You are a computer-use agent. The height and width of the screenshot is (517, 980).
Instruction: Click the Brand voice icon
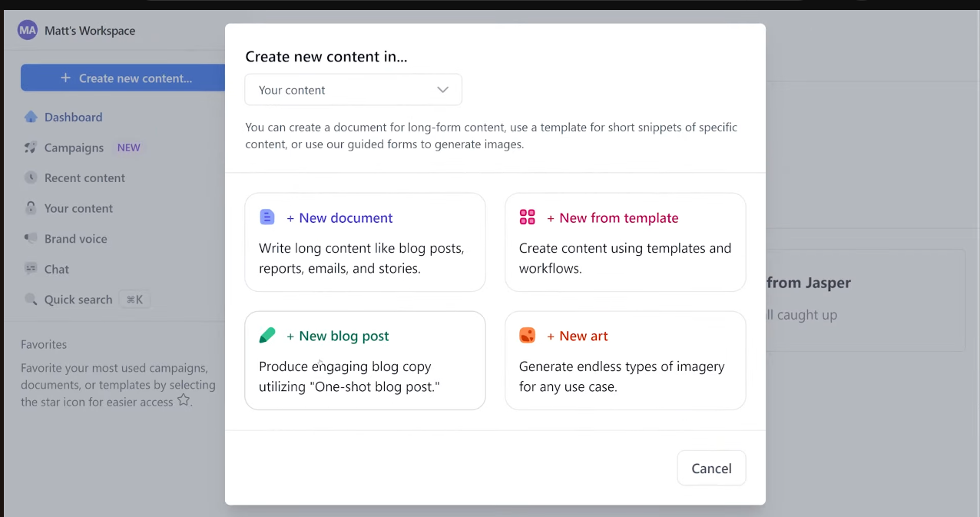click(30, 239)
